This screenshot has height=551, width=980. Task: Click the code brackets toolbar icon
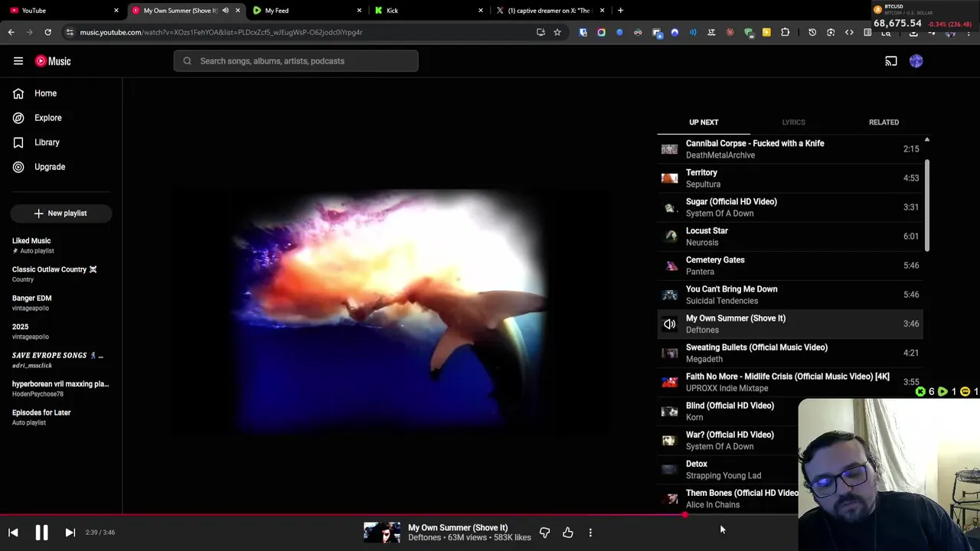(849, 32)
